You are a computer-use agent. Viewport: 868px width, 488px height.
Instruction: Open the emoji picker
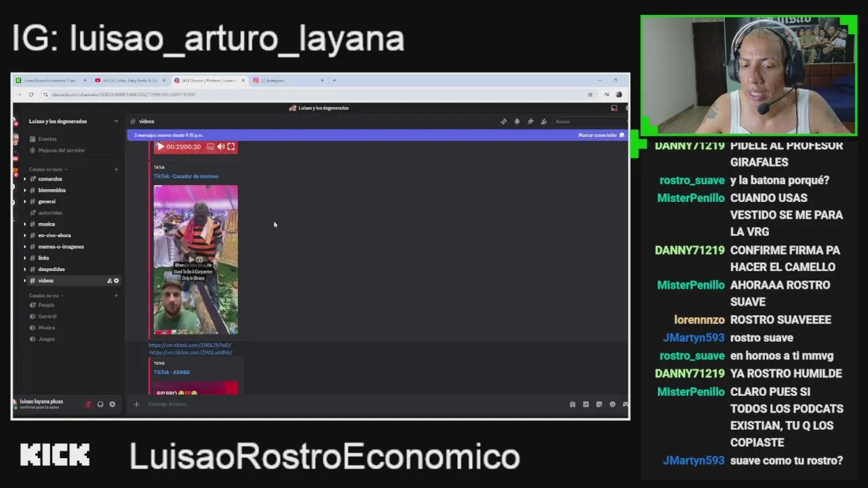(612, 405)
